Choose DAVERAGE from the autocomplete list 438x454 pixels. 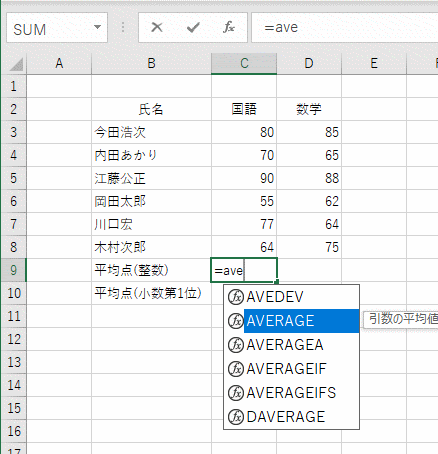click(x=291, y=417)
